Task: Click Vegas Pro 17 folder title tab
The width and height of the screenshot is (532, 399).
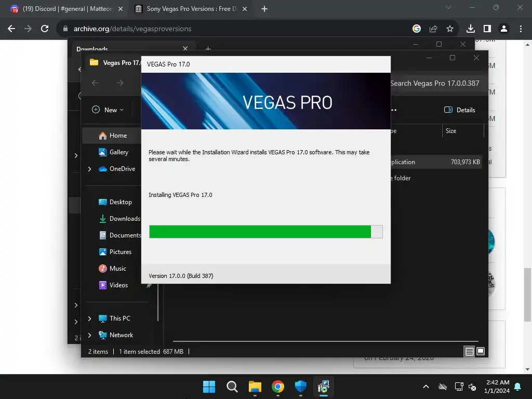Action: tap(115, 63)
